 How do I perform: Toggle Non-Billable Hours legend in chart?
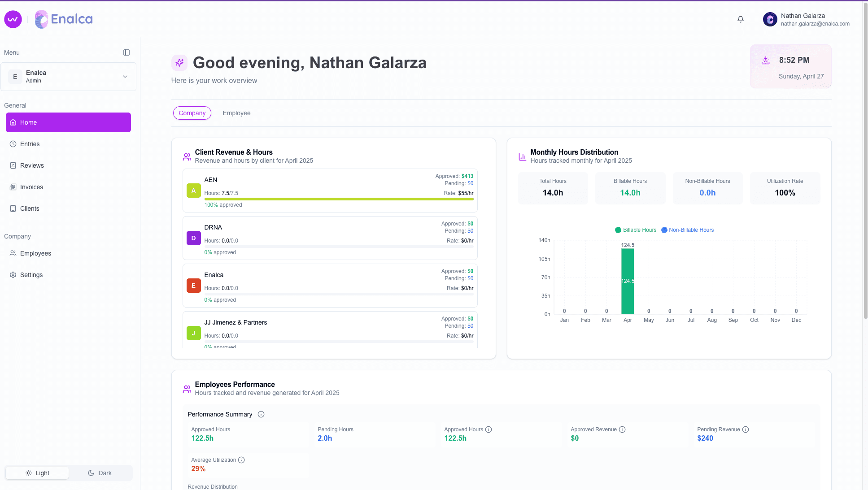pos(687,230)
